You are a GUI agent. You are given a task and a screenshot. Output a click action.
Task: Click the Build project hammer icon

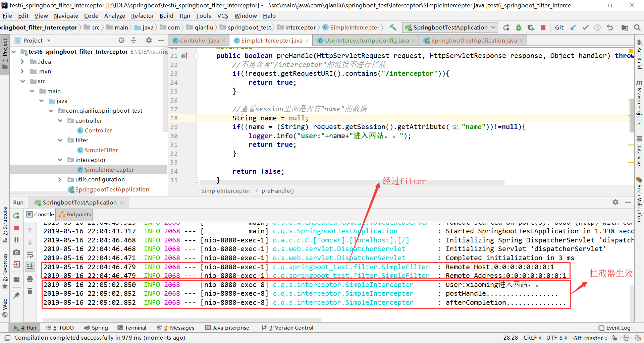coord(393,27)
